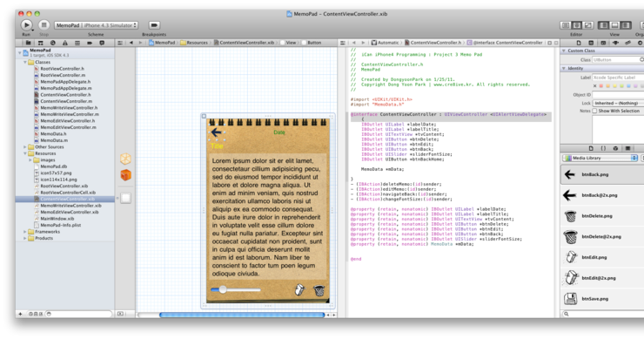Screen dimensions: 644x339
Task: Run the MemoPad project
Action: click(26, 25)
